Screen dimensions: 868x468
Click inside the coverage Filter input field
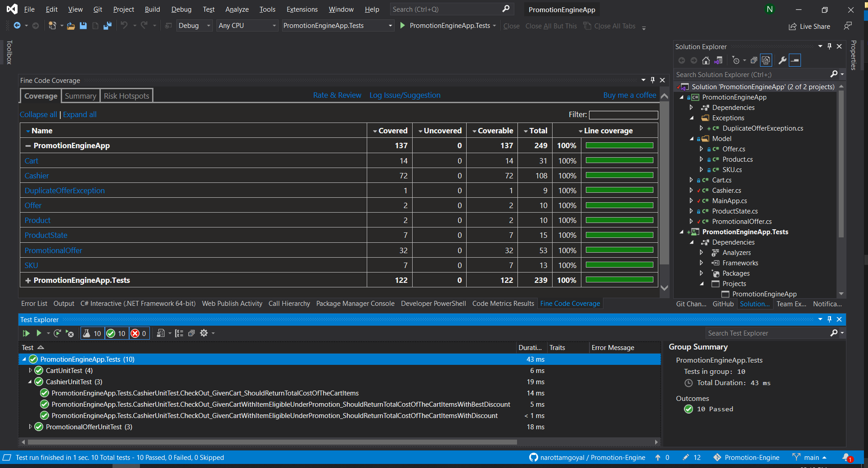[x=623, y=115]
